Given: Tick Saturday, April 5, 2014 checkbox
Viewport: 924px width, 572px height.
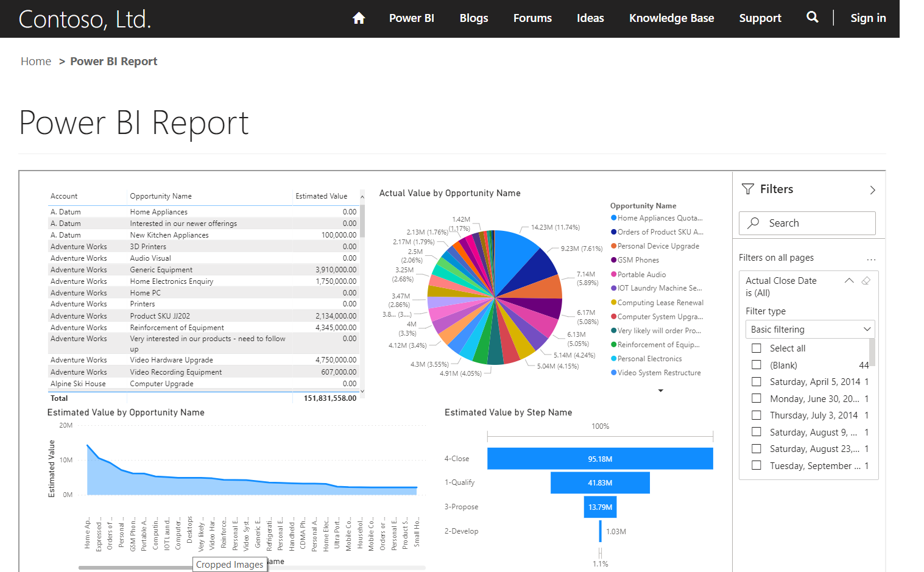Looking at the screenshot, I should tap(756, 382).
